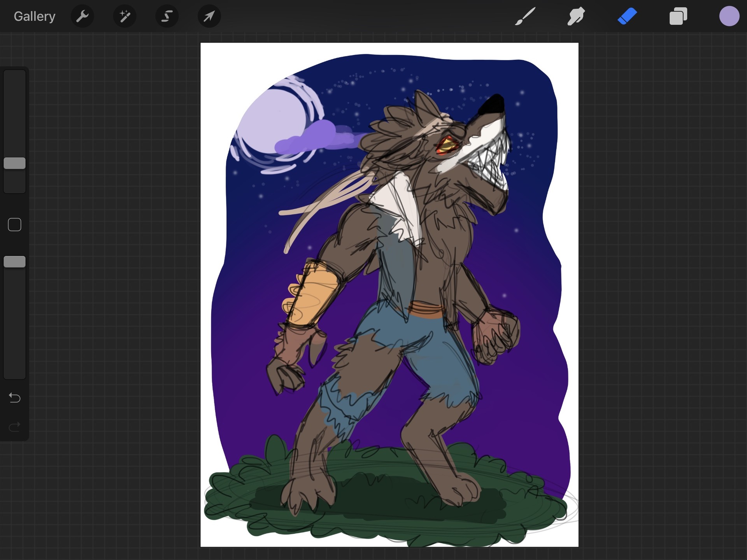Select the Paint brush tool

(525, 16)
